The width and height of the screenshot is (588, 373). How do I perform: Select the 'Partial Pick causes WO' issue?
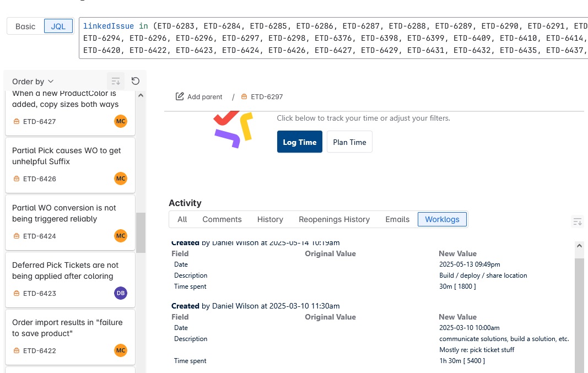pyautogui.click(x=70, y=165)
